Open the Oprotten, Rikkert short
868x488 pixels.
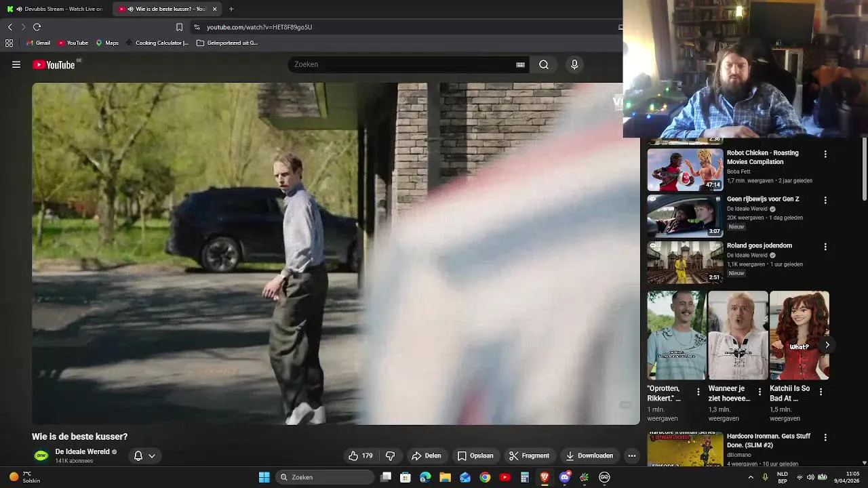(x=676, y=335)
